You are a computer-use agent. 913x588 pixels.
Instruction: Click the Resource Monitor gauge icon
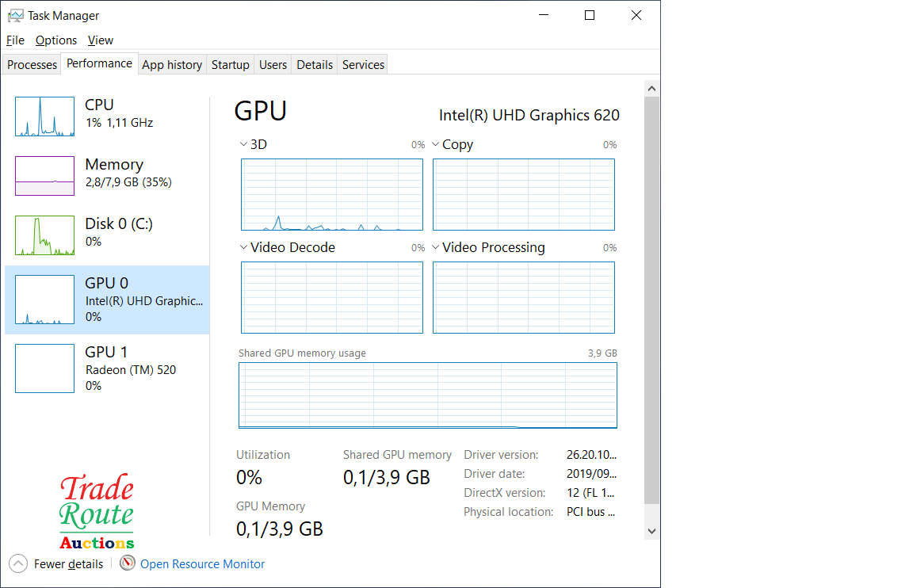[x=128, y=563]
